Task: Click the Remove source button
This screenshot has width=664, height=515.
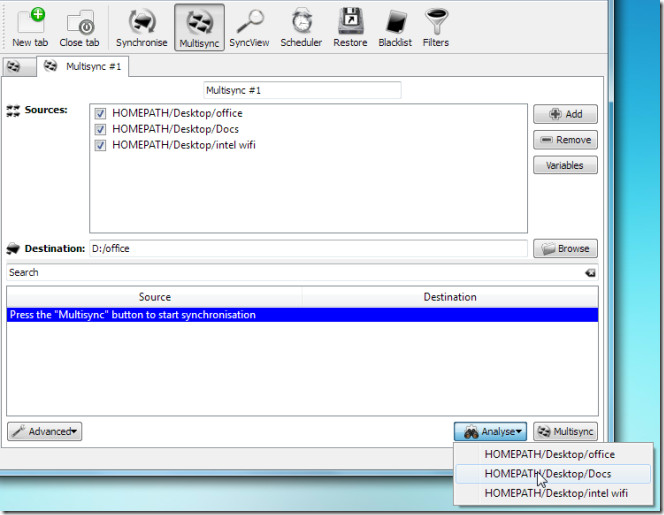Action: [x=565, y=140]
